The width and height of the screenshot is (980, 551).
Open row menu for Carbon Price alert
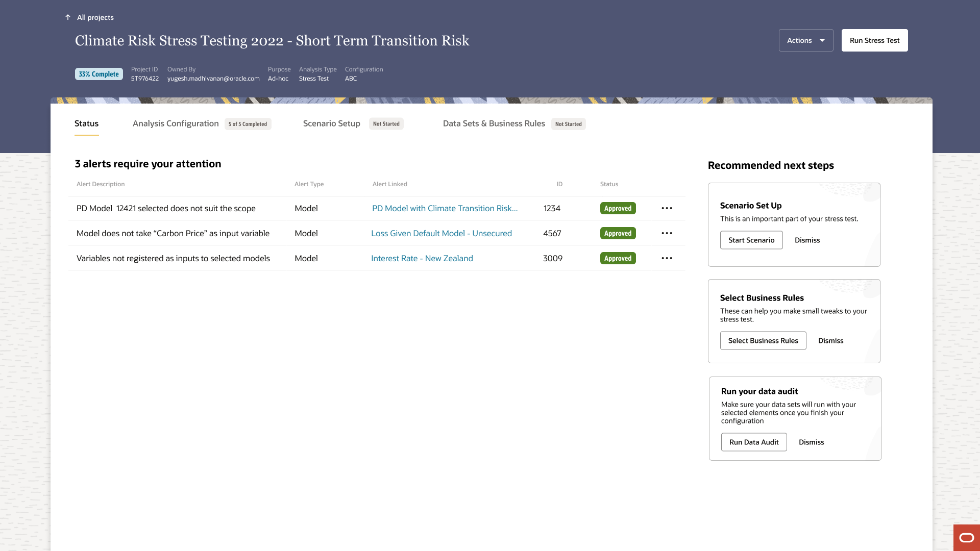pos(667,233)
